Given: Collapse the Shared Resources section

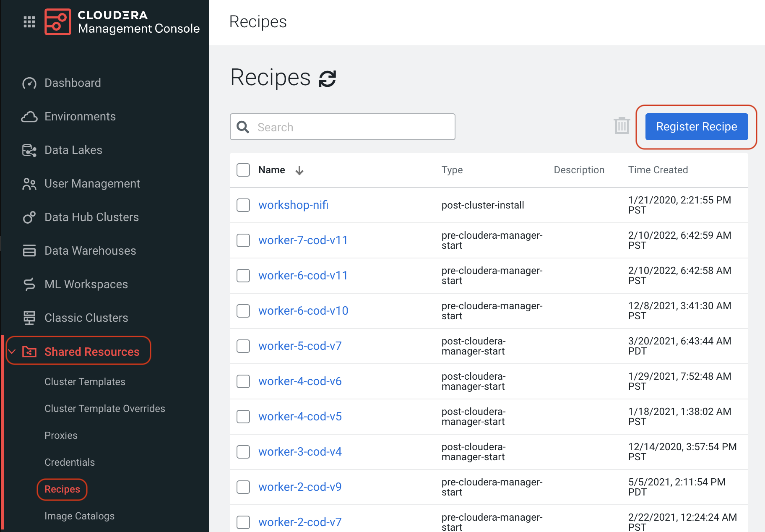Looking at the screenshot, I should (12, 352).
